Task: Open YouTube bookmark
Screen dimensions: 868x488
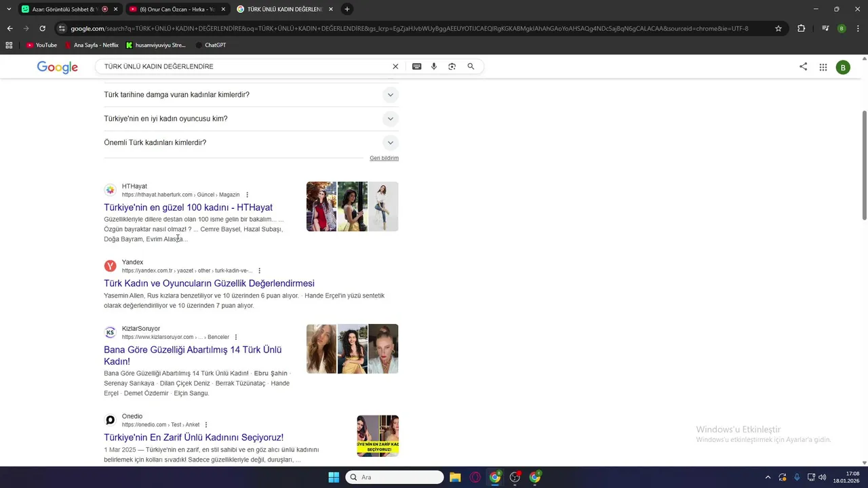Action: pos(41,45)
